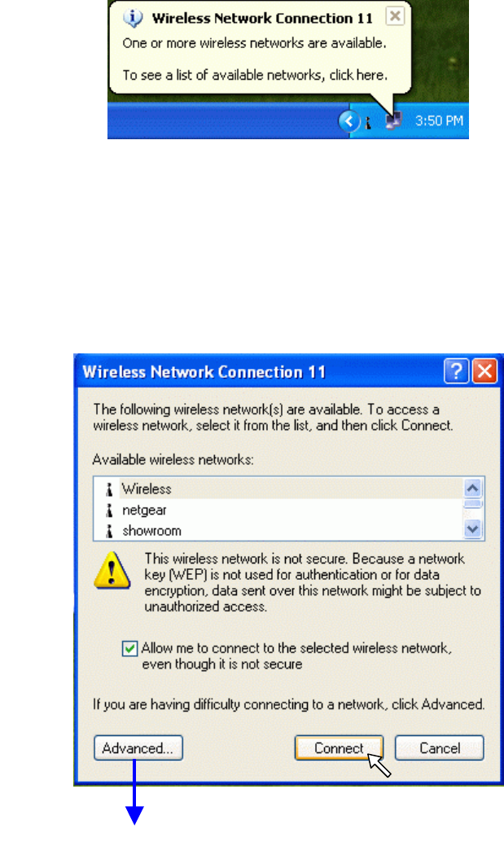Click the antenna icon beside showroom
Screen dimensions: 504x868
click(109, 531)
